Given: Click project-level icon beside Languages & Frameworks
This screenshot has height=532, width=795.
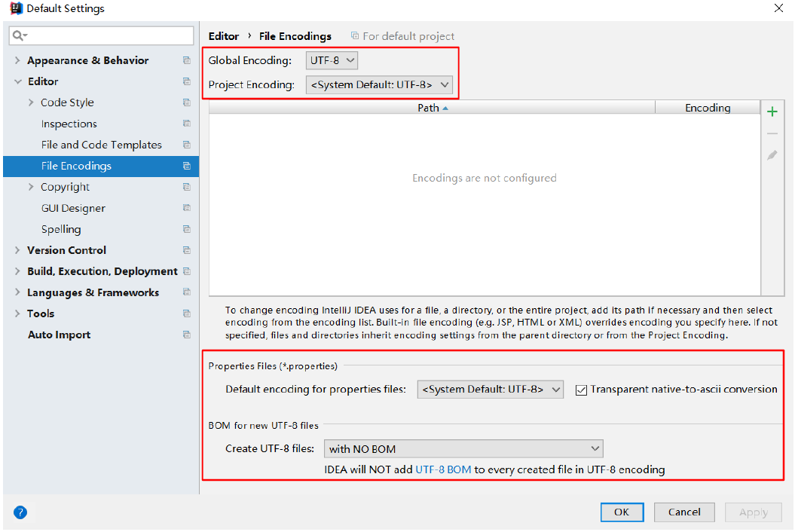Looking at the screenshot, I should coord(187,292).
